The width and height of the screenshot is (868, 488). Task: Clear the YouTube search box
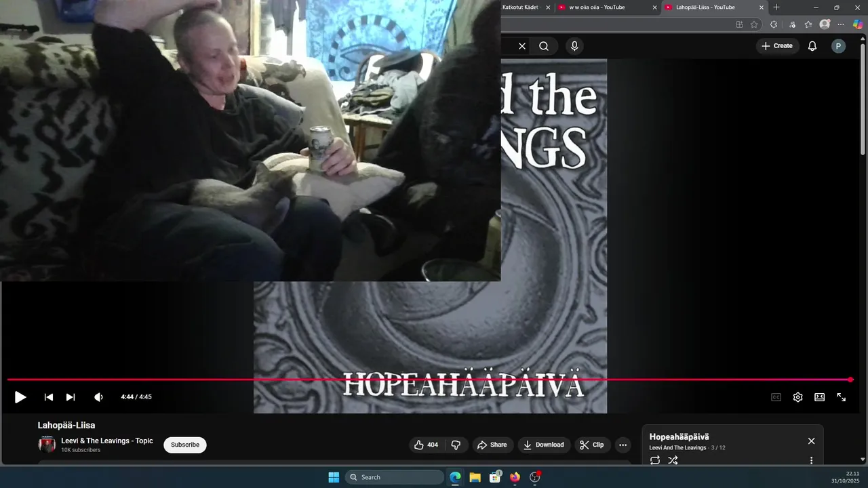tap(522, 46)
